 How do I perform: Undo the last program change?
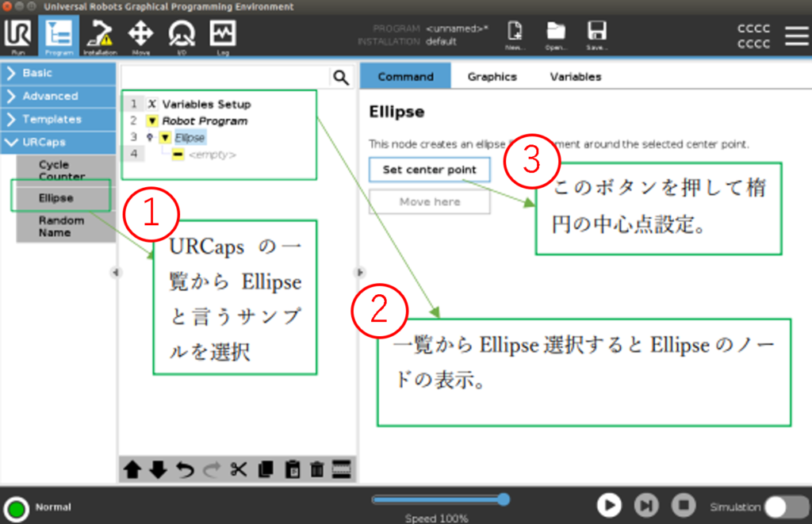pos(185,469)
